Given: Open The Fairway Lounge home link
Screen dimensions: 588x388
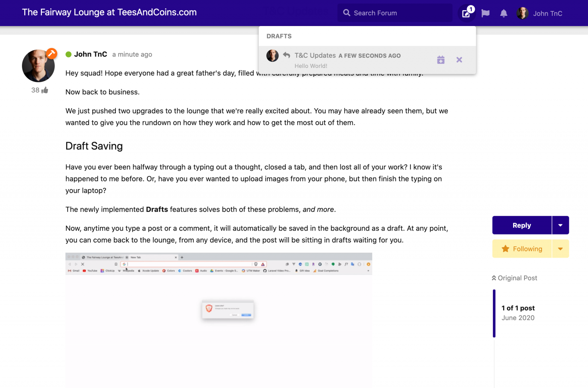Looking at the screenshot, I should click(110, 12).
